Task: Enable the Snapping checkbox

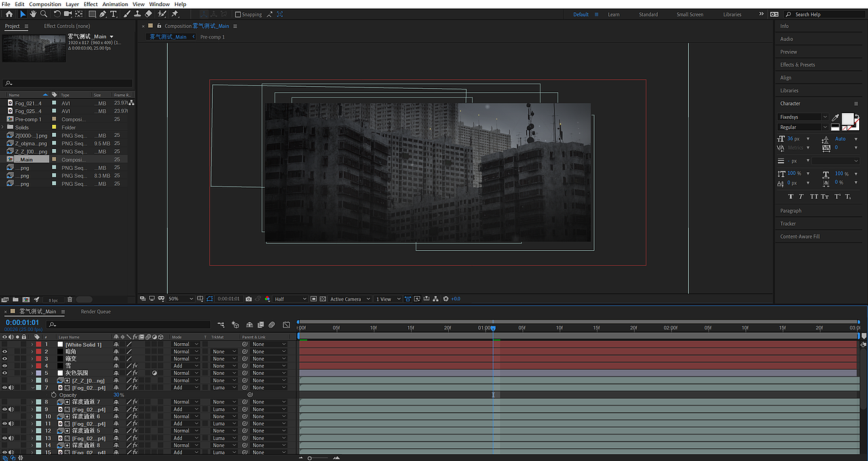Action: (x=238, y=14)
